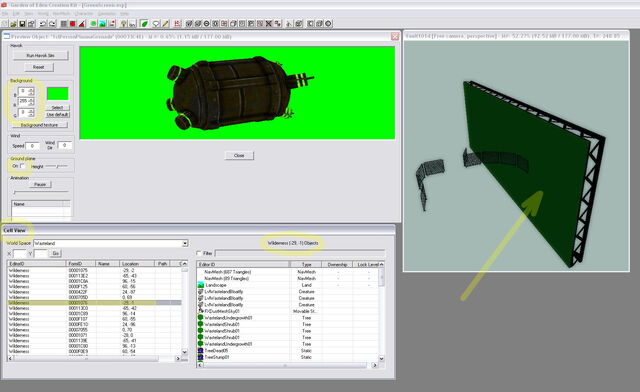Click the red-dotted toolbar icon after landscape
The image size is (640, 392).
point(112,24)
